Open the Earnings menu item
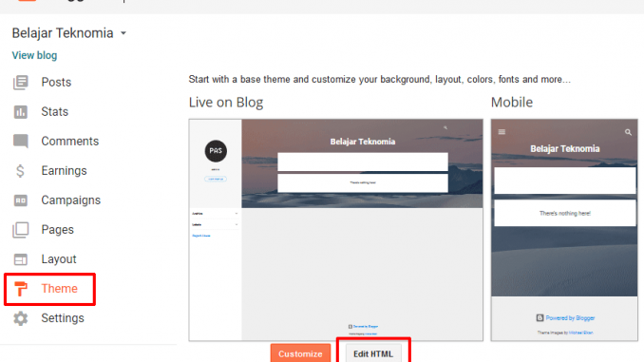The image size is (644, 362). point(64,171)
